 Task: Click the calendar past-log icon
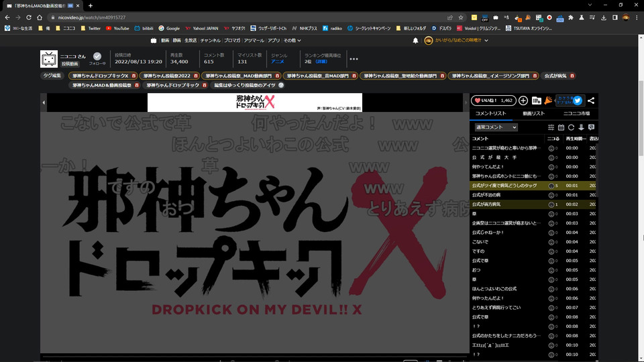[561, 127]
